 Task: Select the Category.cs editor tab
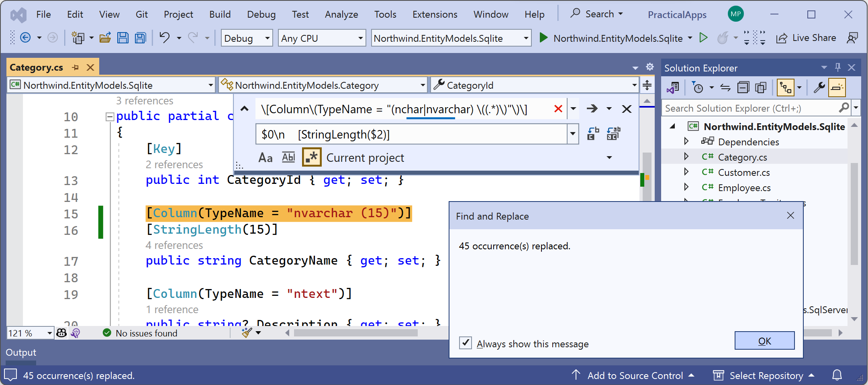click(36, 67)
